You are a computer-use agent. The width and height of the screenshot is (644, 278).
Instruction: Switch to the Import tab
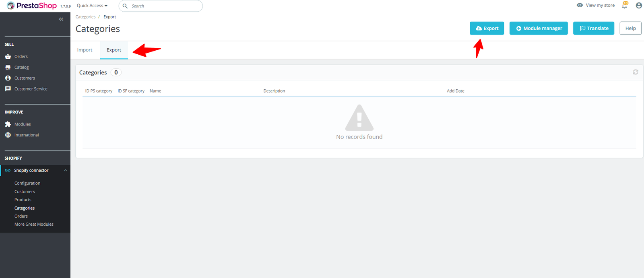(85, 50)
